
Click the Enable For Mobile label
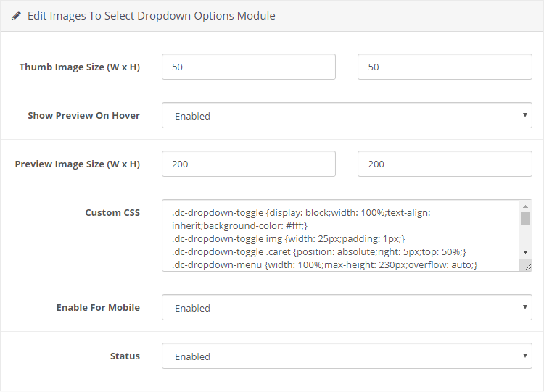click(98, 307)
